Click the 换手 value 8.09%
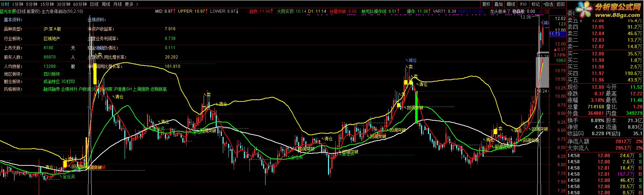Viewport: 644px width, 195px height. tap(597, 121)
